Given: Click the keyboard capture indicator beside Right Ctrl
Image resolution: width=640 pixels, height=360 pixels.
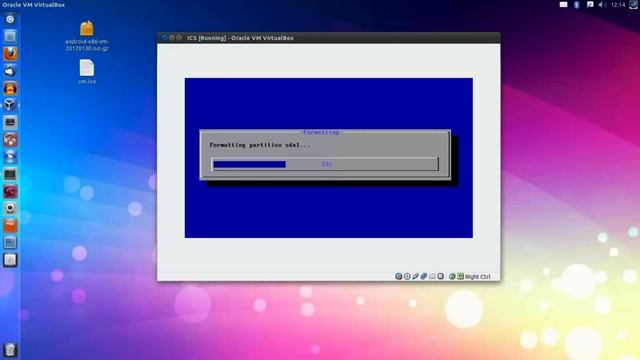Looking at the screenshot, I should click(460, 276).
